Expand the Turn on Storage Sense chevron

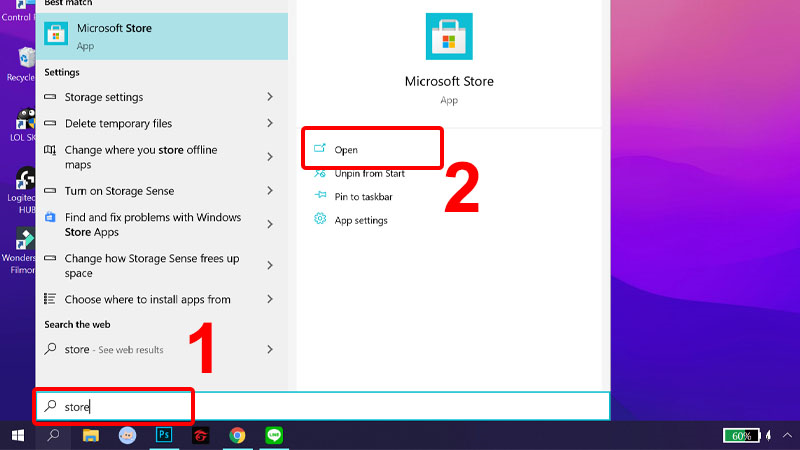pos(270,191)
